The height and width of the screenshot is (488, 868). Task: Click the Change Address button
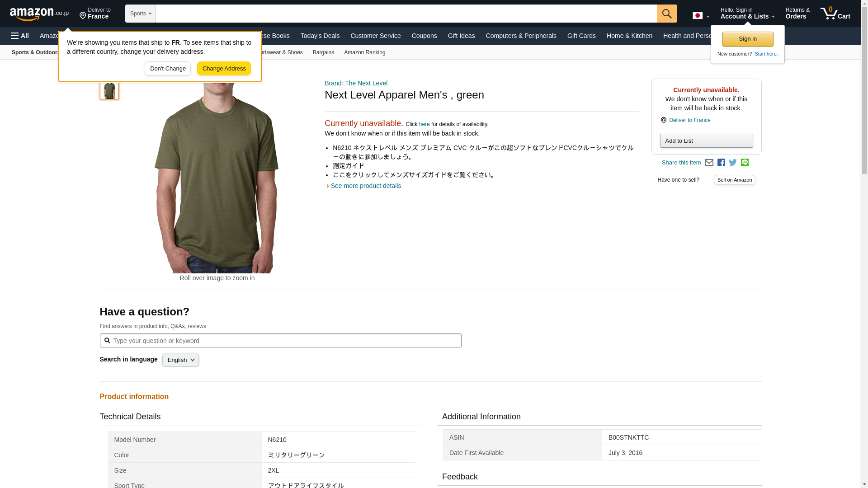[x=224, y=69]
